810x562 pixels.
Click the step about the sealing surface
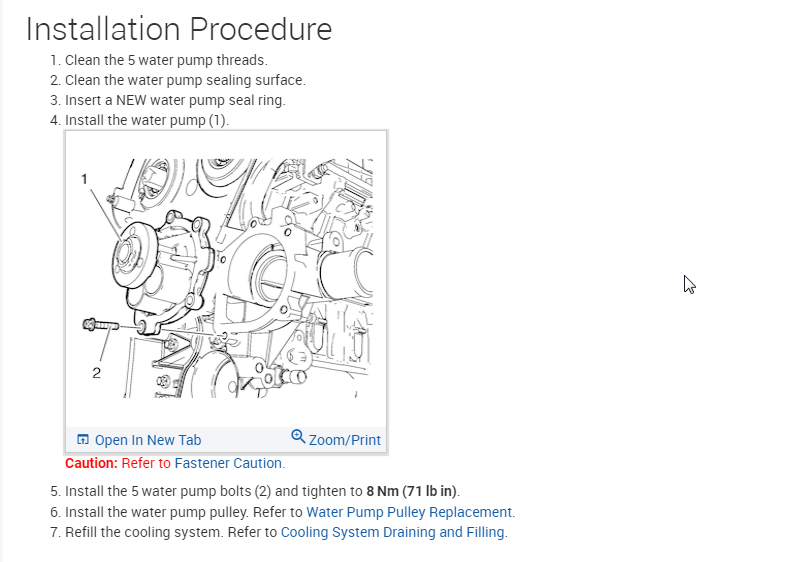[x=185, y=80]
